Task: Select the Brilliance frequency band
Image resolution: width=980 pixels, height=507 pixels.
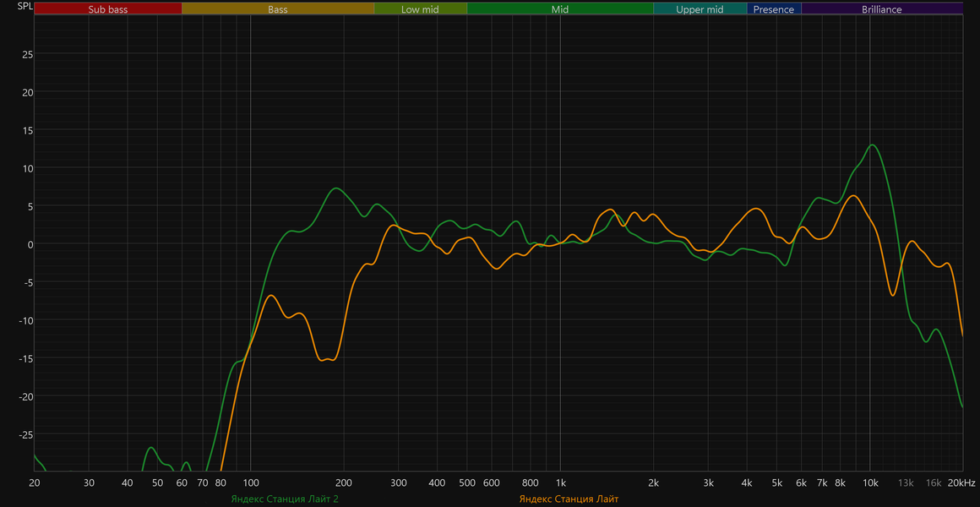Action: [882, 8]
